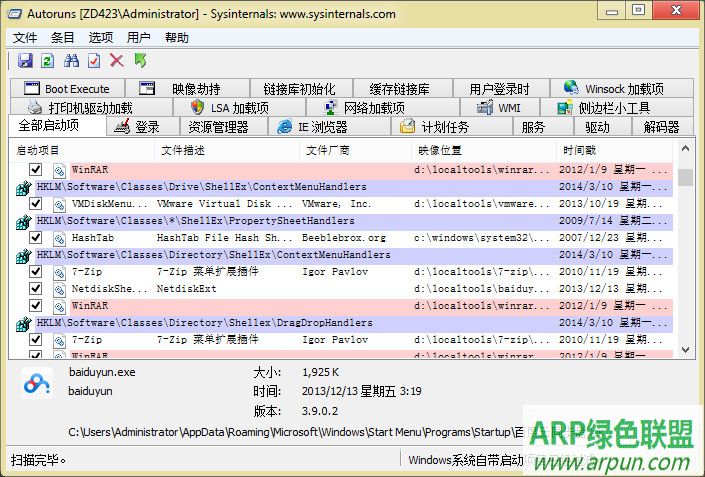Click the list scroll-down arrow
Image resolution: width=705 pixels, height=477 pixels.
click(x=685, y=349)
